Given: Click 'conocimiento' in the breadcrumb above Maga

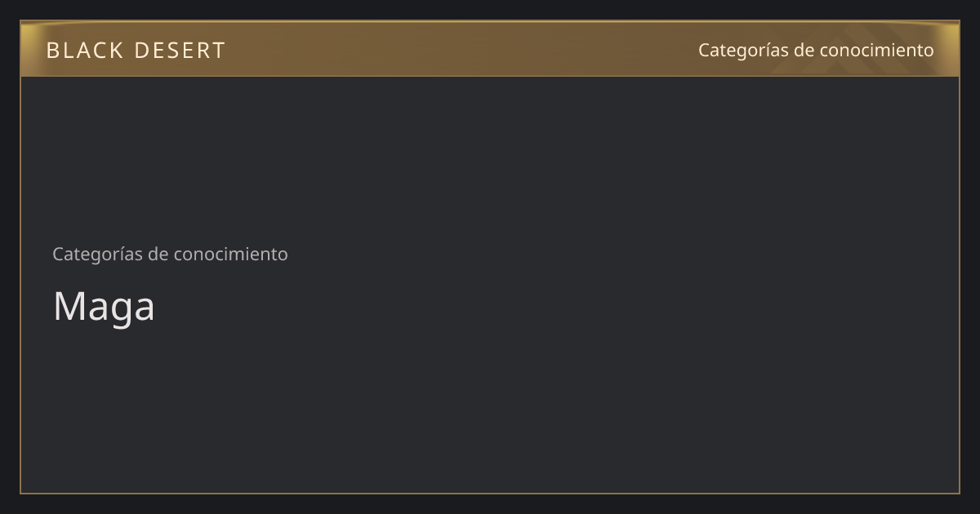Looking at the screenshot, I should 230,254.
